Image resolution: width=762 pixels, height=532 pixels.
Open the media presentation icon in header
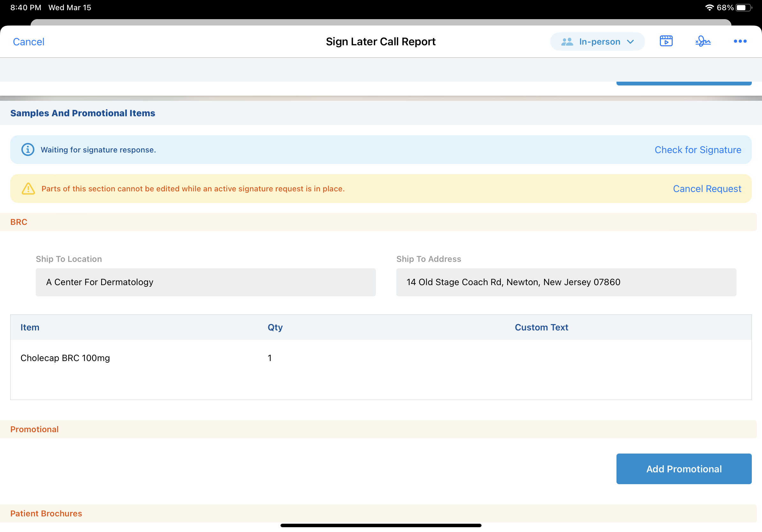tap(666, 41)
